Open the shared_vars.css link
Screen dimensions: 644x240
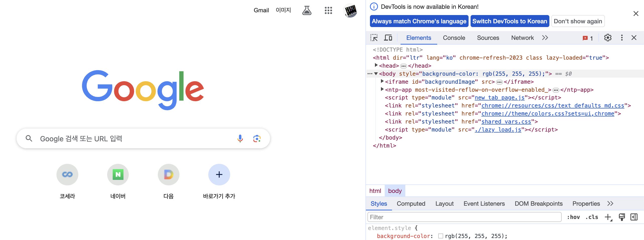(506, 122)
